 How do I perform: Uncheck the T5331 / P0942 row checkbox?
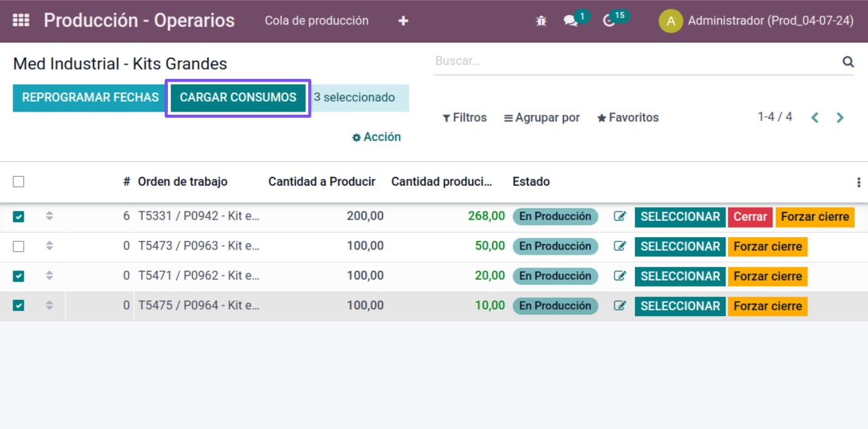pos(19,216)
